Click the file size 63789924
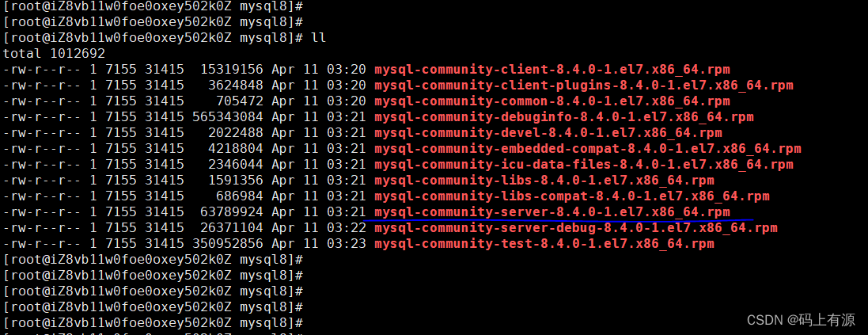868x335 pixels. point(232,212)
